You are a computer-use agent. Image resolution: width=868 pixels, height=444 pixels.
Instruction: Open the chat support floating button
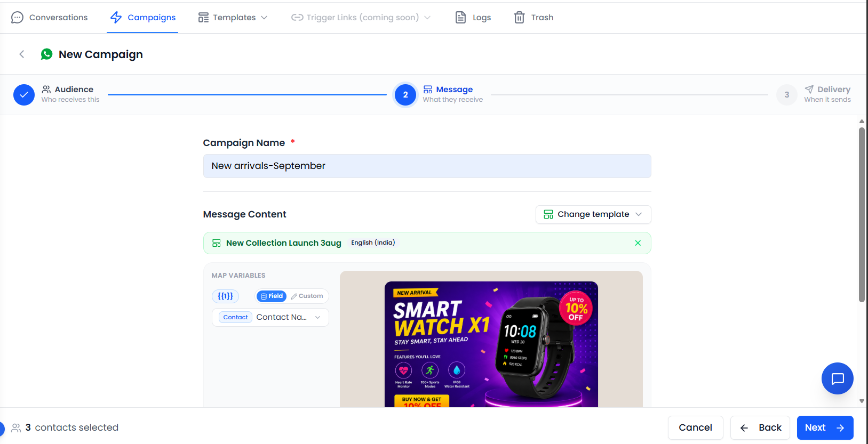pyautogui.click(x=838, y=378)
